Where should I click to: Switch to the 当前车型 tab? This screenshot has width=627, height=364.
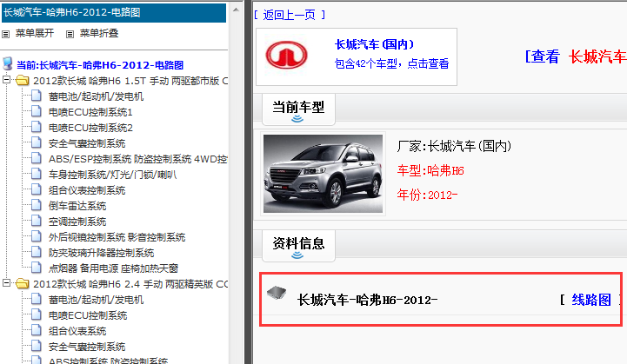[x=298, y=109]
